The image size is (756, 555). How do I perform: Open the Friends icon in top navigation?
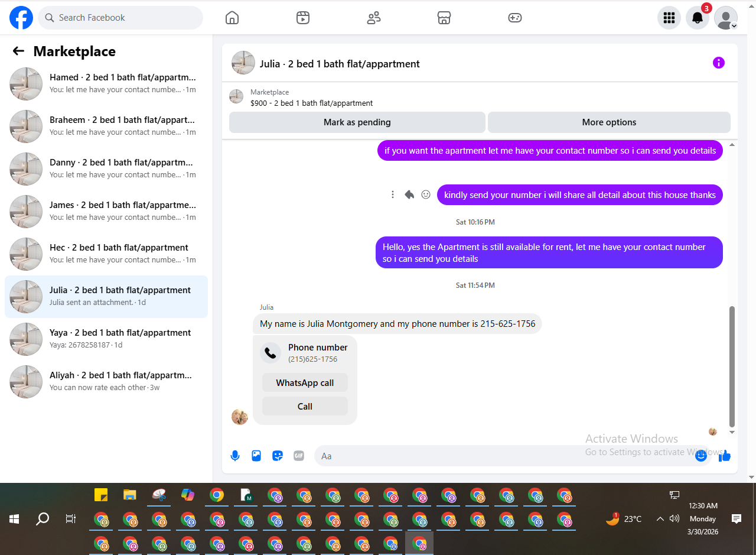[374, 18]
